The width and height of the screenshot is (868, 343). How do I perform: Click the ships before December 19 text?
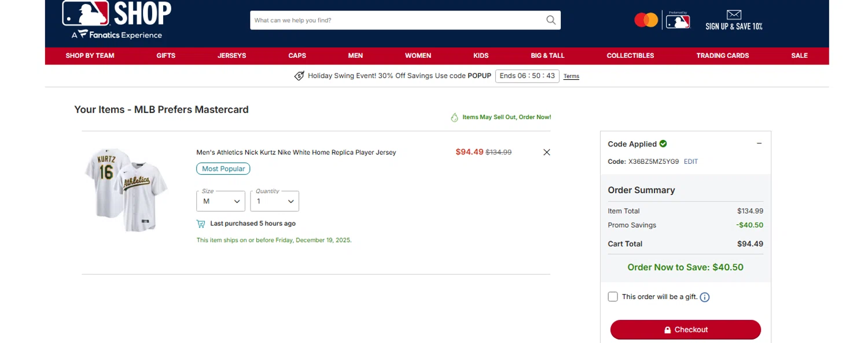(x=274, y=240)
